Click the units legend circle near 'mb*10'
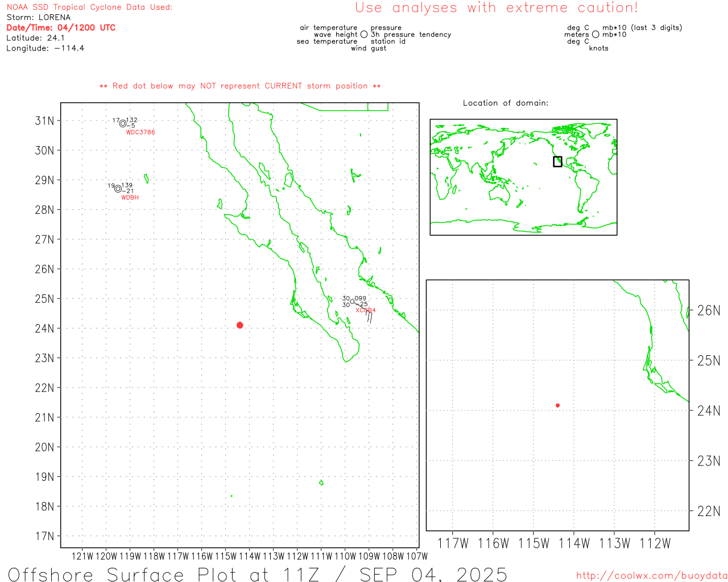Image resolution: width=728 pixels, height=582 pixels. (595, 35)
